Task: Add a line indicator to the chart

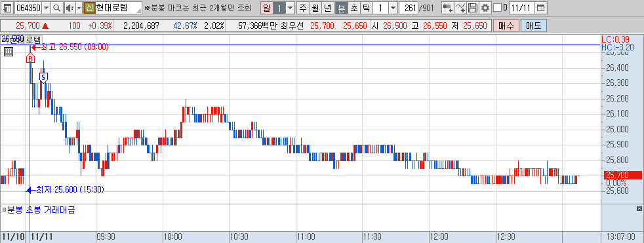Action: (x=461, y=8)
